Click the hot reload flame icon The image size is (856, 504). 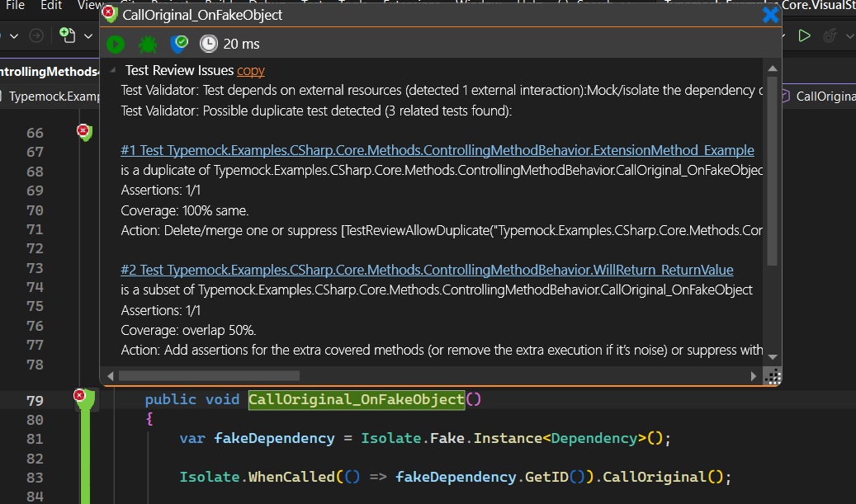(830, 36)
